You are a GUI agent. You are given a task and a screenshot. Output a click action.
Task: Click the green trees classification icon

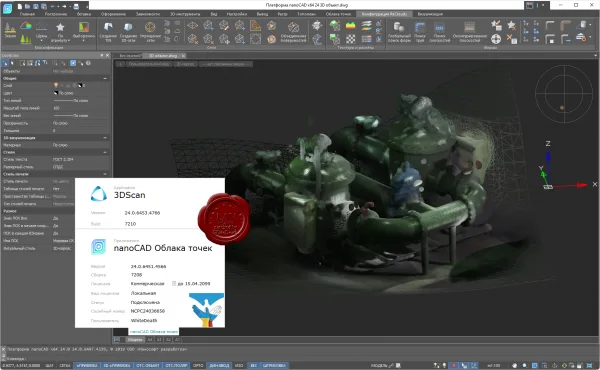26,39
